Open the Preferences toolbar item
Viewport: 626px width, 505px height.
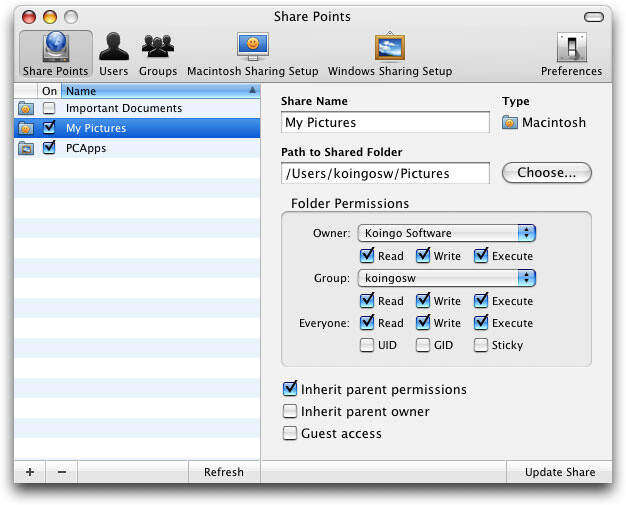tap(571, 54)
